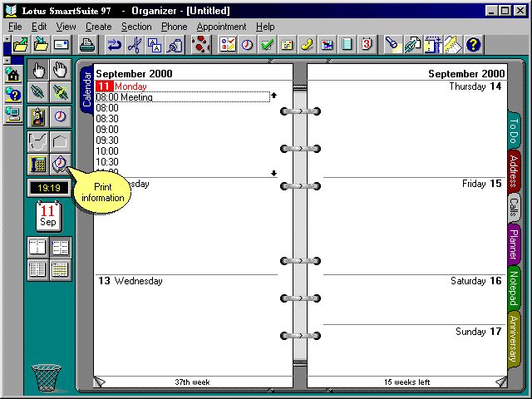Open the Phone menu
532x399 pixels.
coord(174,27)
